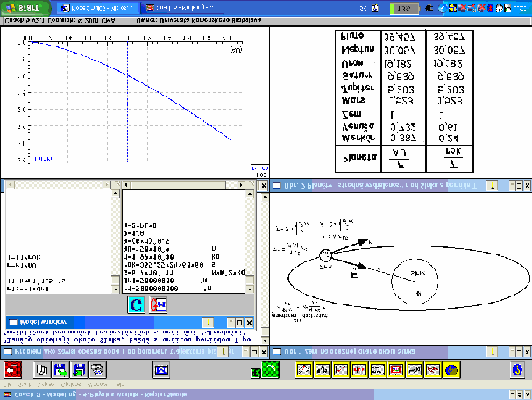Image resolution: width=532 pixels, height=400 pixels.
Task: Click the Urán row label in the table
Action: [352, 63]
